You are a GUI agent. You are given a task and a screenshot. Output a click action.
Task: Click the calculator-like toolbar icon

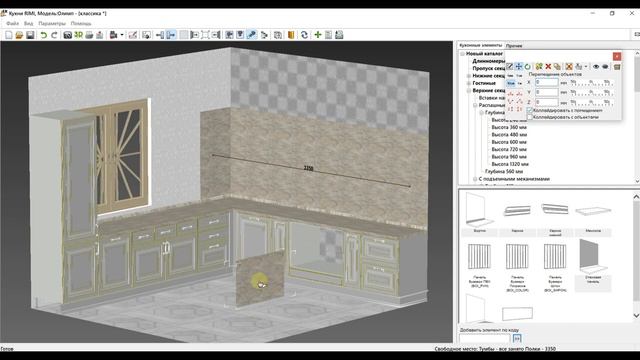329,35
